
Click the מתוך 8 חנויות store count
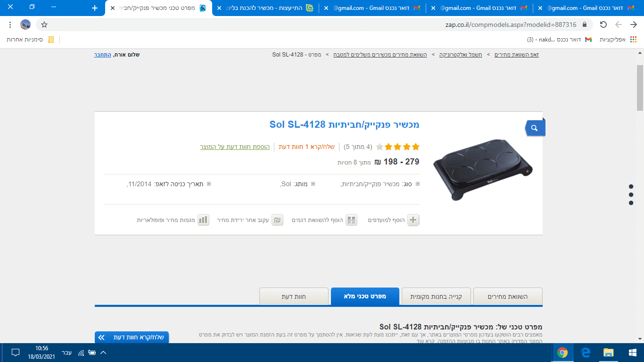(x=354, y=163)
